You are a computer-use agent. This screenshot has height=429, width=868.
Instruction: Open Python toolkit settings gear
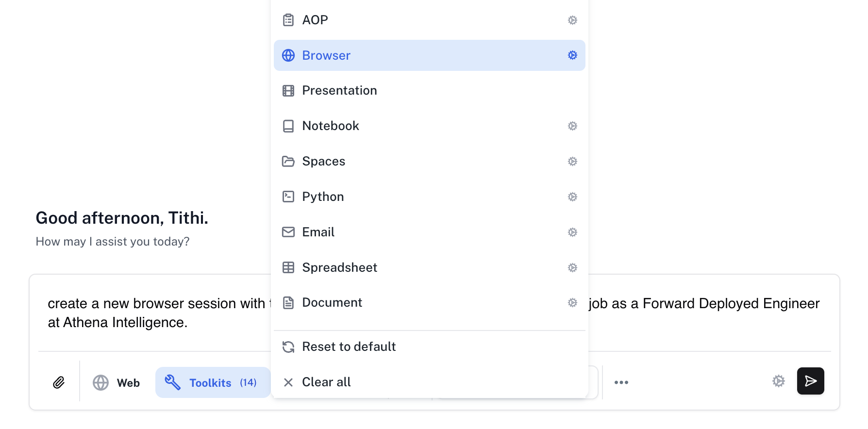coord(572,197)
